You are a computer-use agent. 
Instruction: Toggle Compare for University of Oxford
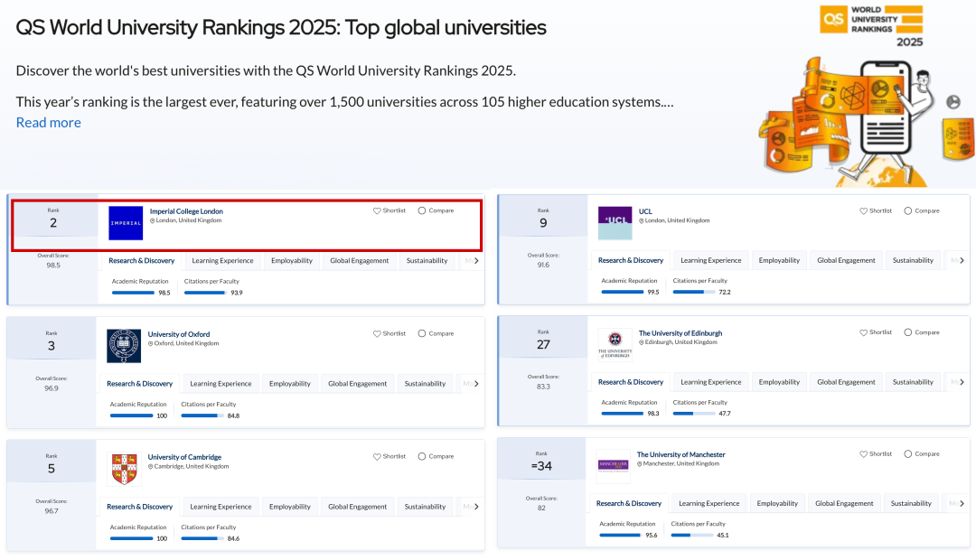point(422,333)
